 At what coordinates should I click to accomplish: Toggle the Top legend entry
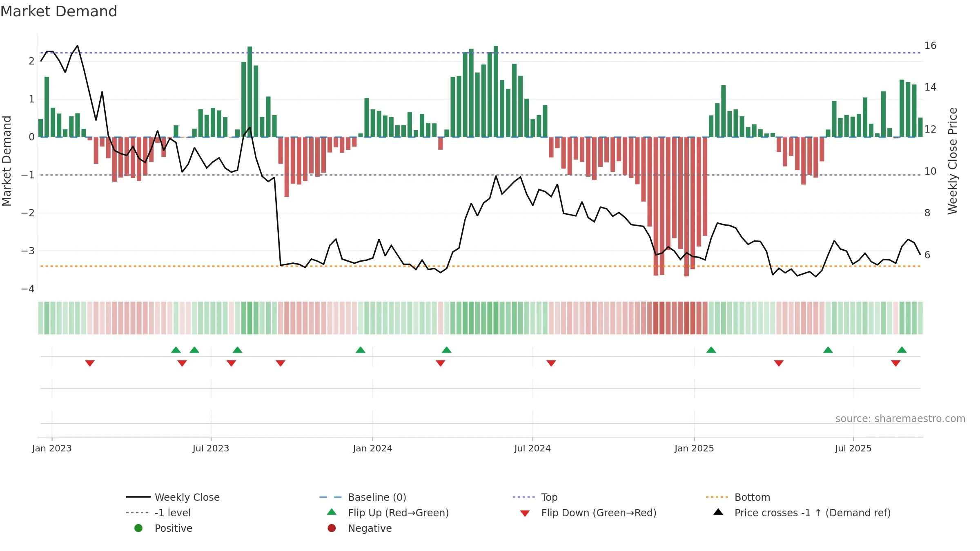(x=535, y=497)
